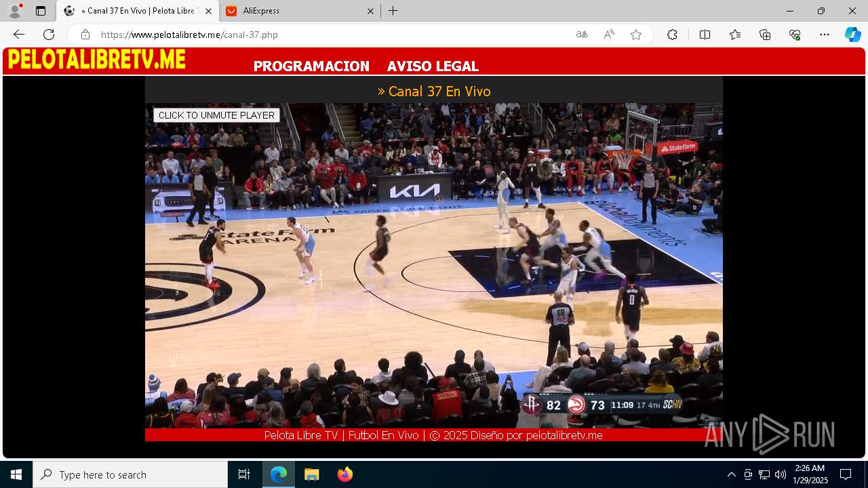Select the Canal 37 En Vivo tab
The height and width of the screenshot is (488, 868).
coord(138,11)
